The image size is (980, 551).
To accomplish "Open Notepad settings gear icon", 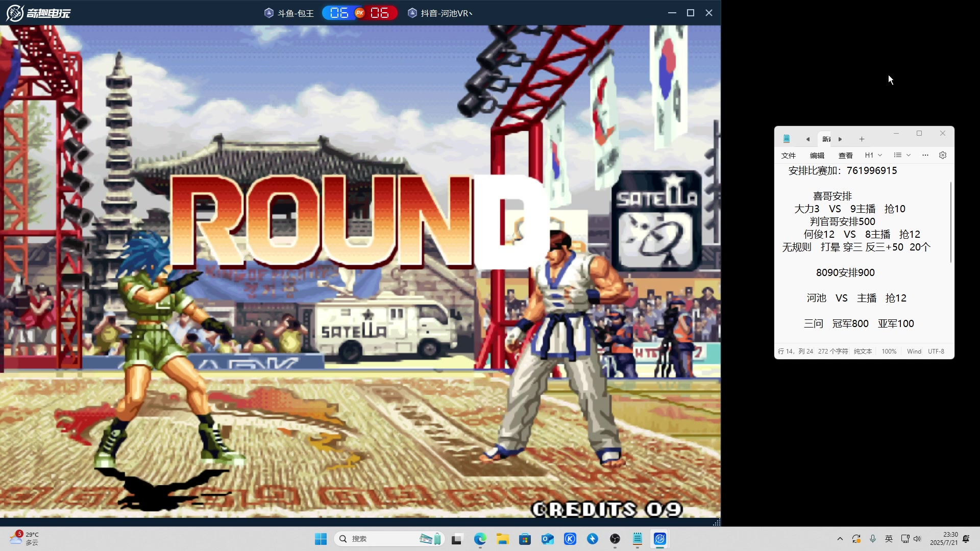I will tap(943, 155).
